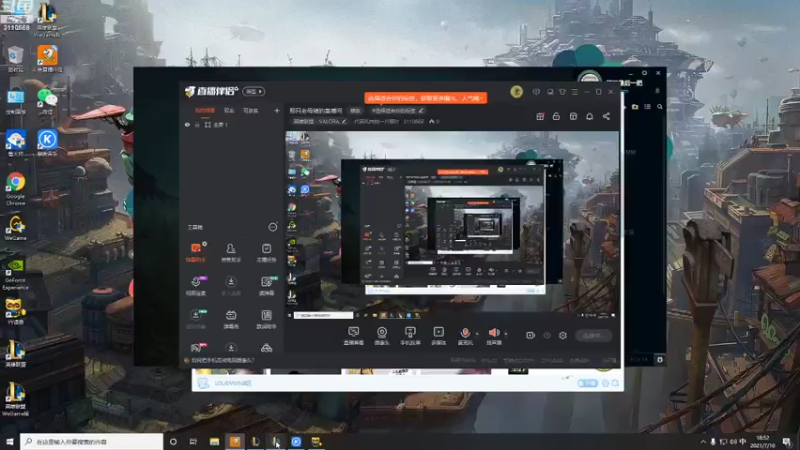Mute the microphone

pyautogui.click(x=465, y=335)
